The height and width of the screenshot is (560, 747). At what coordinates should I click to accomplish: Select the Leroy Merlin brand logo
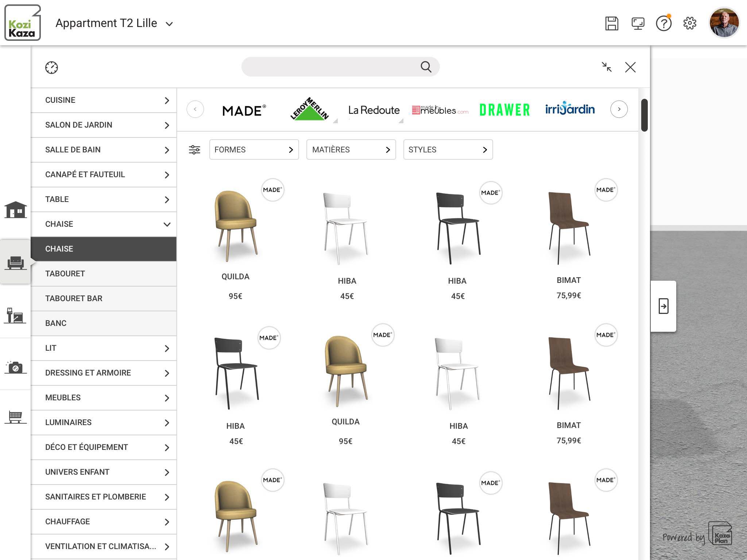(310, 109)
